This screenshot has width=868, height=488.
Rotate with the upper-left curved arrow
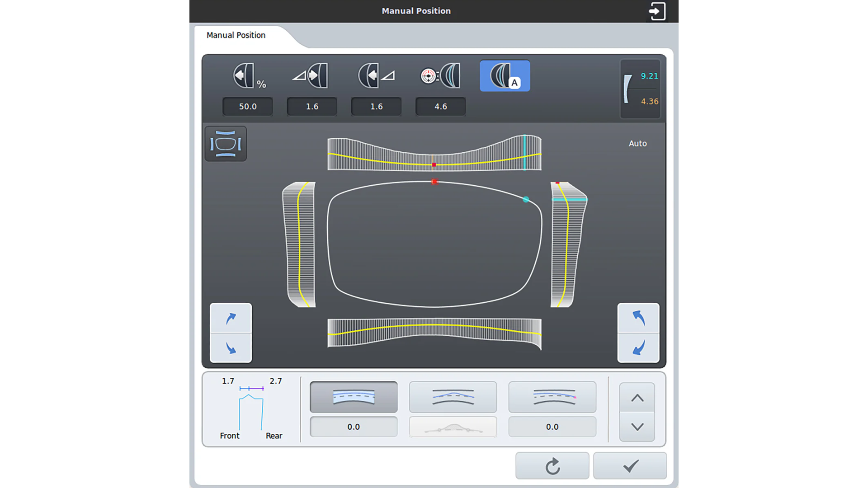231,318
